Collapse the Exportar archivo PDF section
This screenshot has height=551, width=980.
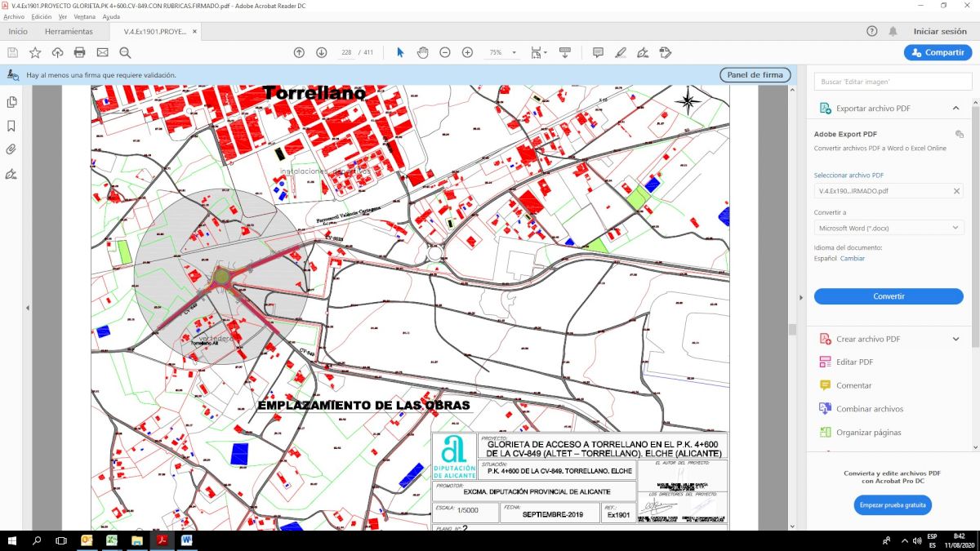click(x=955, y=109)
